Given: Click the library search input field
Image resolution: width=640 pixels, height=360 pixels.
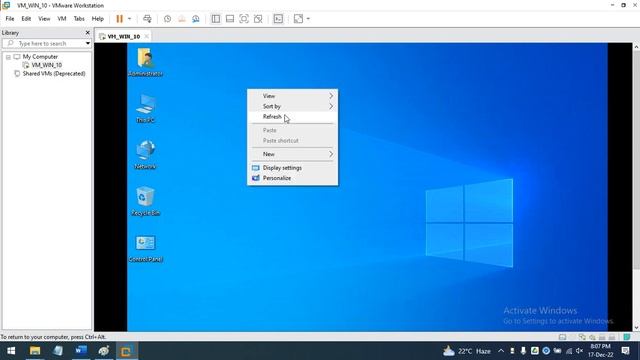Looking at the screenshot, I should coord(43,43).
